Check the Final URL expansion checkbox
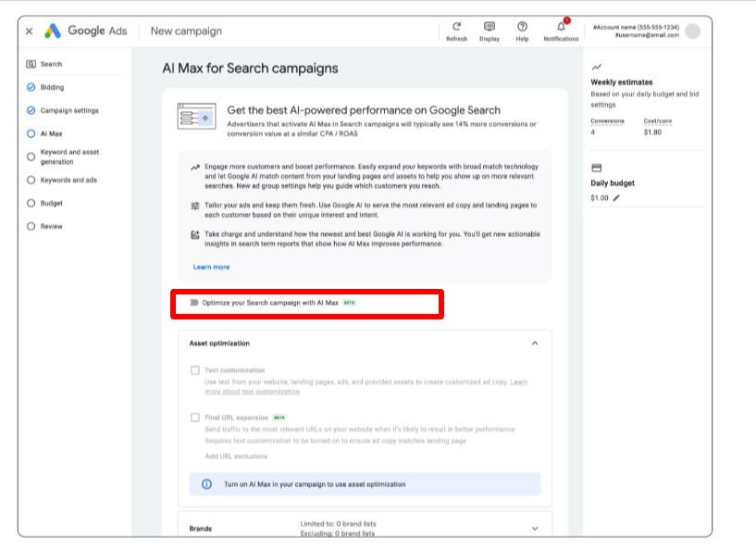The width and height of the screenshot is (756, 550). coord(195,418)
